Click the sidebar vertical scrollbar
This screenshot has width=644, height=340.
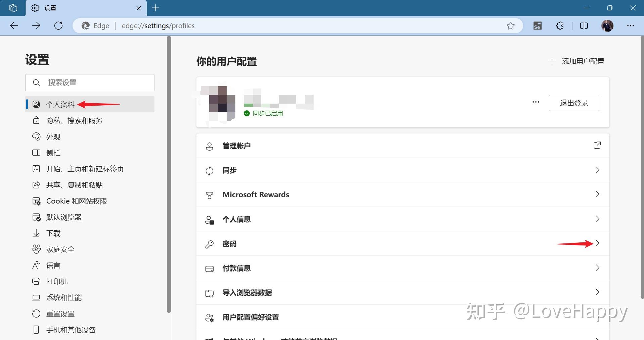(x=169, y=174)
